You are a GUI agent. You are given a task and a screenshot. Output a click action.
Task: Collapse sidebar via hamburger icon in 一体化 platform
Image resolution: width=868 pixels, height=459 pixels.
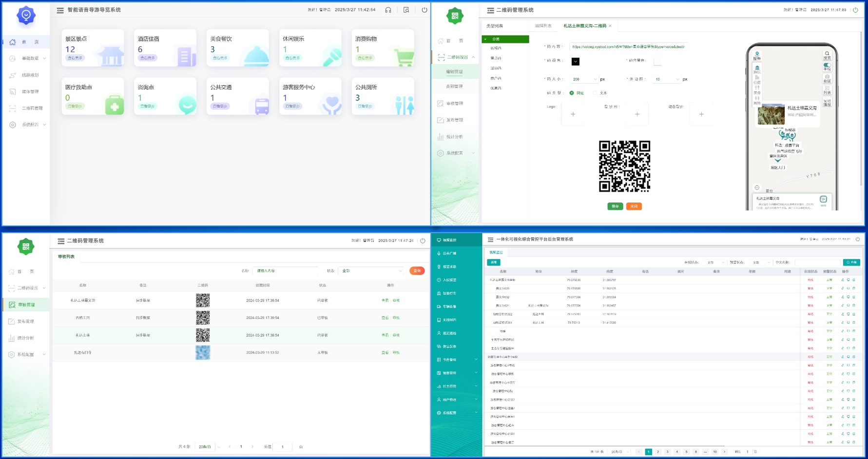(490, 239)
